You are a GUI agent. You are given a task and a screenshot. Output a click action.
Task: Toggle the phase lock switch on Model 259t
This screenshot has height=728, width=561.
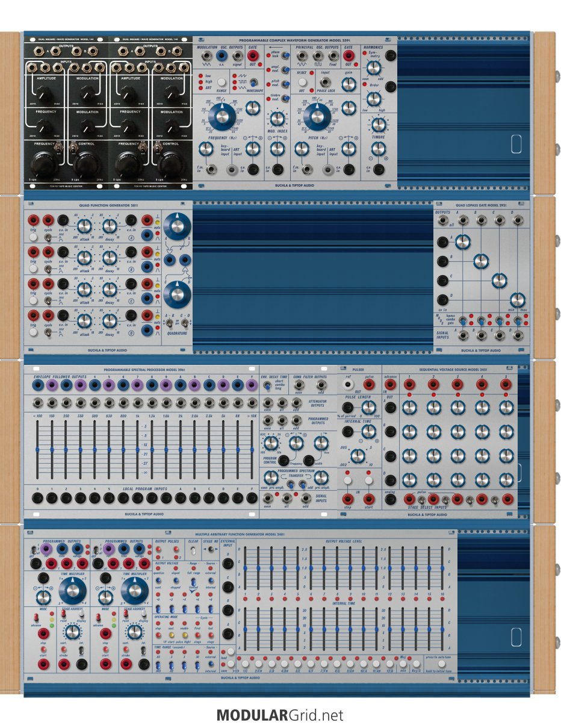[x=286, y=55]
